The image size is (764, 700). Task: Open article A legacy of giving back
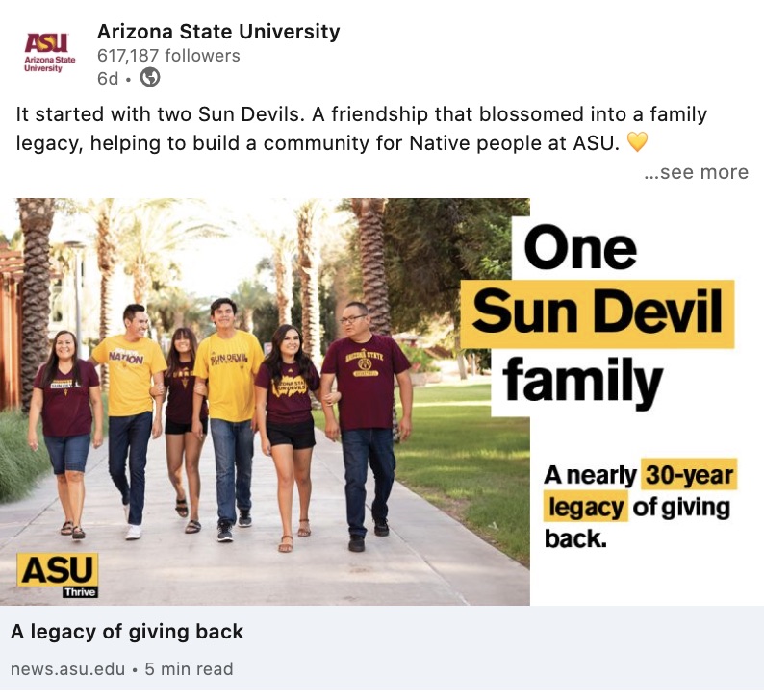click(127, 632)
